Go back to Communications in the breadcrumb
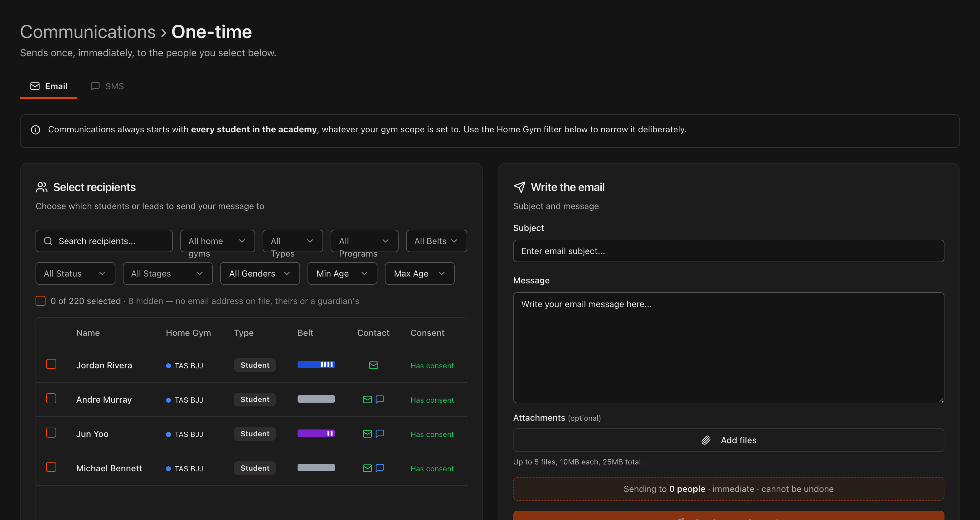The height and width of the screenshot is (520, 980). 88,32
